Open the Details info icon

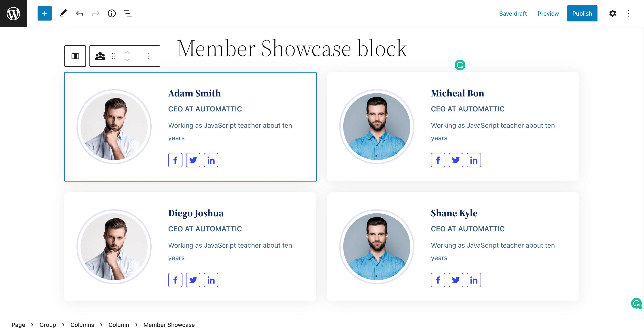pos(112,13)
